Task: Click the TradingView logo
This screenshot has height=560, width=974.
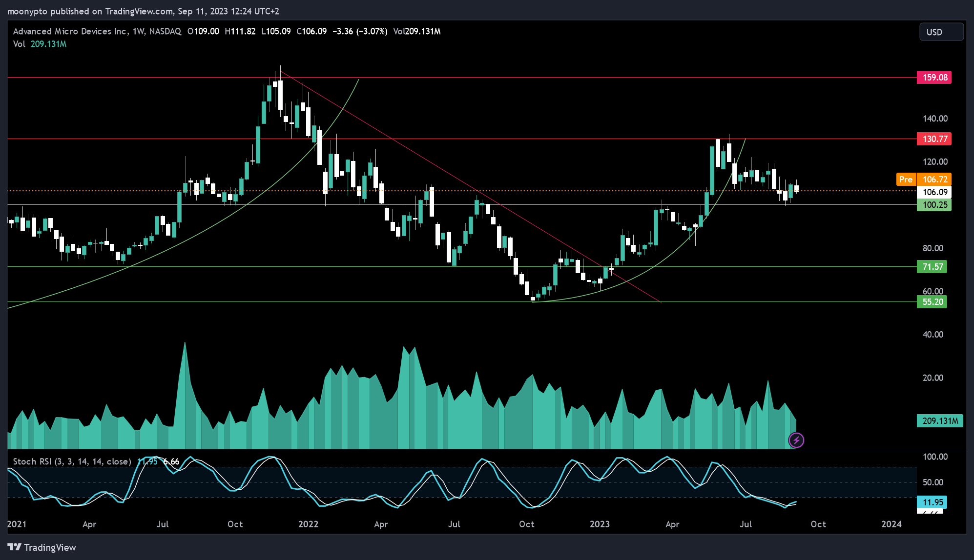Action: (42, 547)
